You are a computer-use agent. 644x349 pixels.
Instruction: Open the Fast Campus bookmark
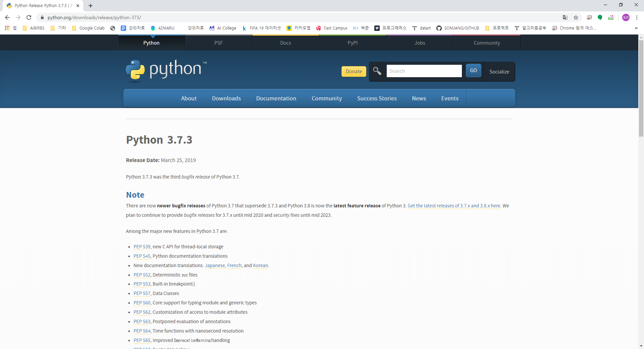(332, 28)
